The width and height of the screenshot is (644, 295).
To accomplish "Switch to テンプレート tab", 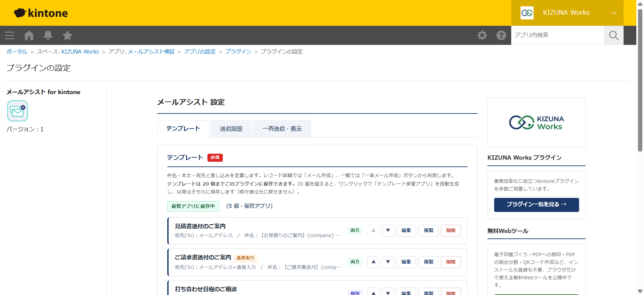I will [183, 129].
